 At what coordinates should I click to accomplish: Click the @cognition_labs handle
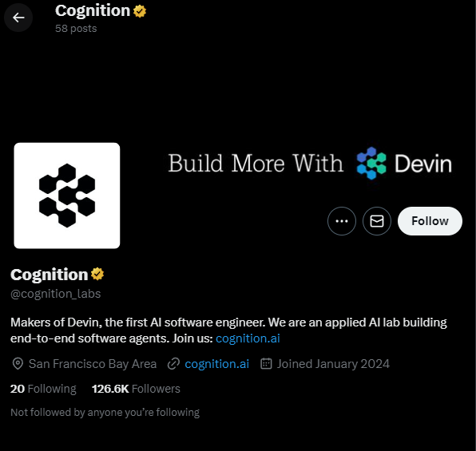point(56,294)
